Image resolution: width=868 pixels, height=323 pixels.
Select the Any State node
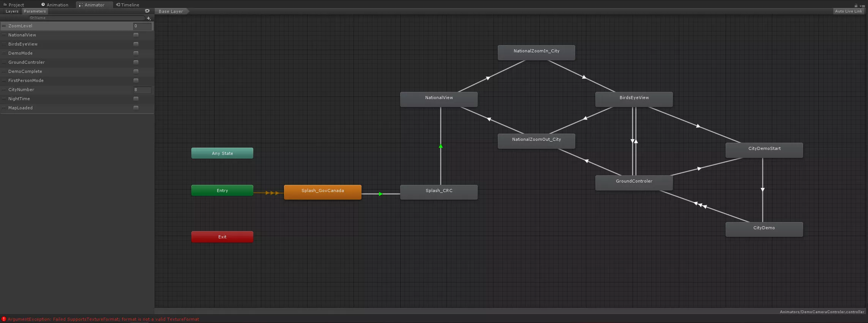pyautogui.click(x=222, y=153)
